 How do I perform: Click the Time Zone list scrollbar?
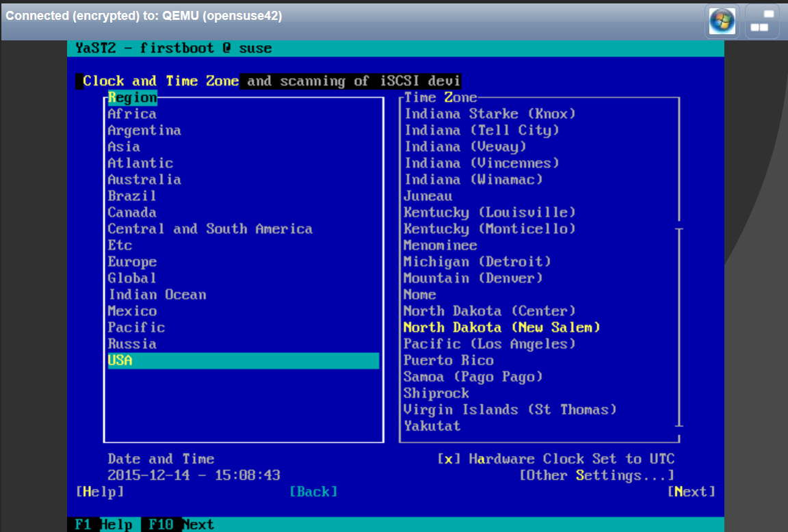point(679,328)
